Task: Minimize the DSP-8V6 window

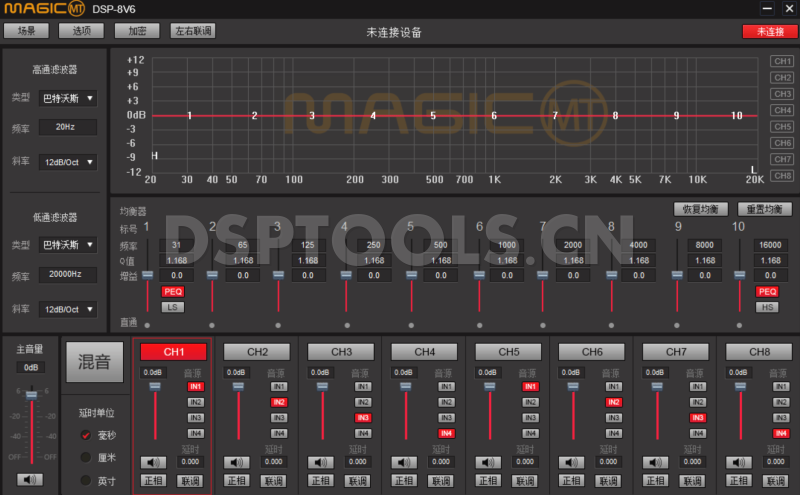Action: click(x=767, y=9)
